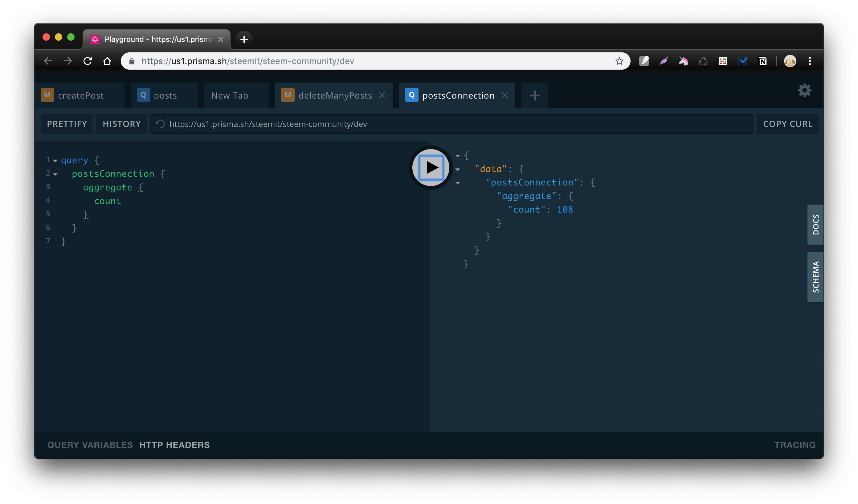Close the deleteManyPosts tab
The width and height of the screenshot is (858, 504).
point(382,96)
